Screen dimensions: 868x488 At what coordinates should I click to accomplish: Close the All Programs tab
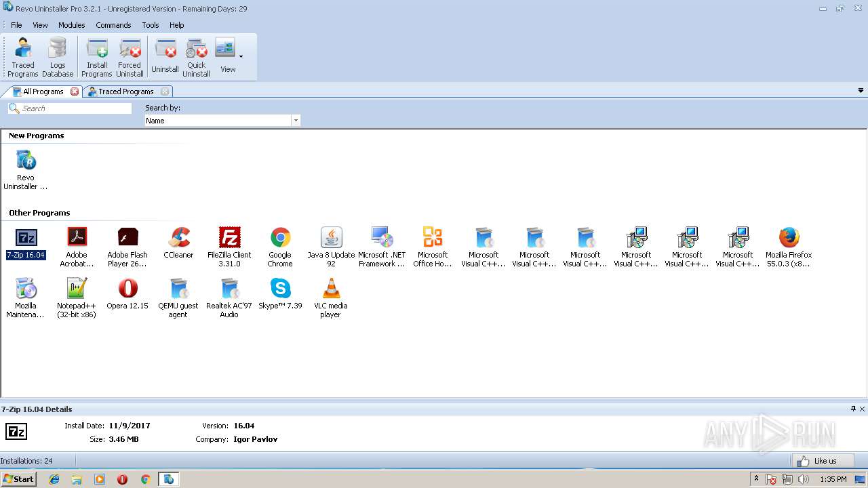point(75,91)
